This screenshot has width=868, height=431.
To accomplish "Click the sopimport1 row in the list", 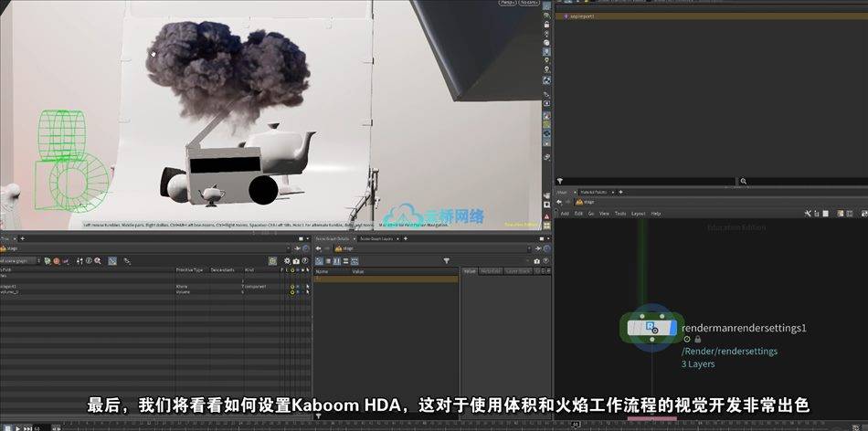I will click(712, 16).
